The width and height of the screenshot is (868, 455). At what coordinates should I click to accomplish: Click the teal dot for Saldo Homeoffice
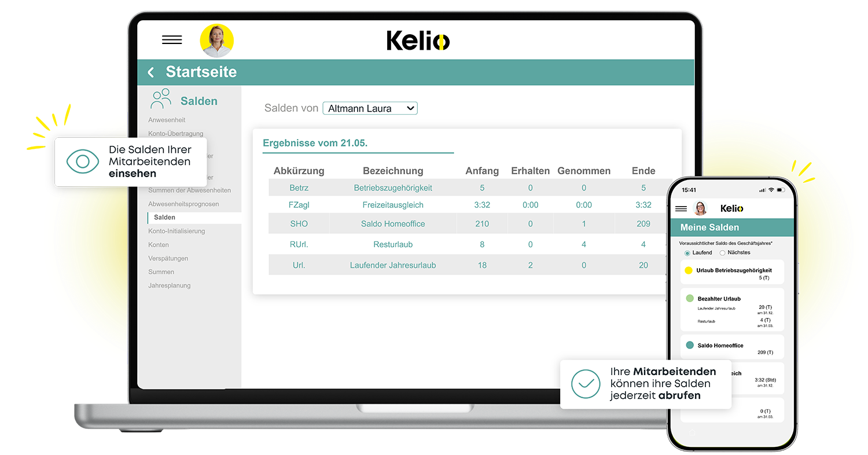[690, 345]
